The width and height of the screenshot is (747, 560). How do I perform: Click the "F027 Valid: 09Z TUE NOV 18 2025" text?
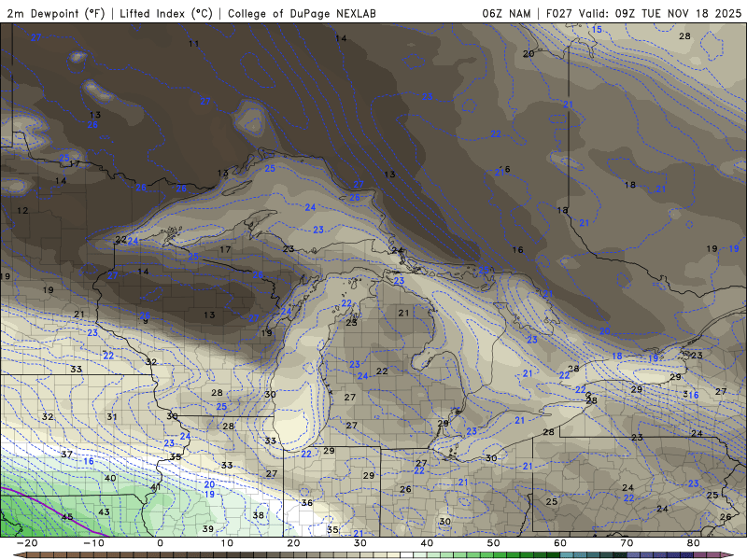pyautogui.click(x=643, y=13)
